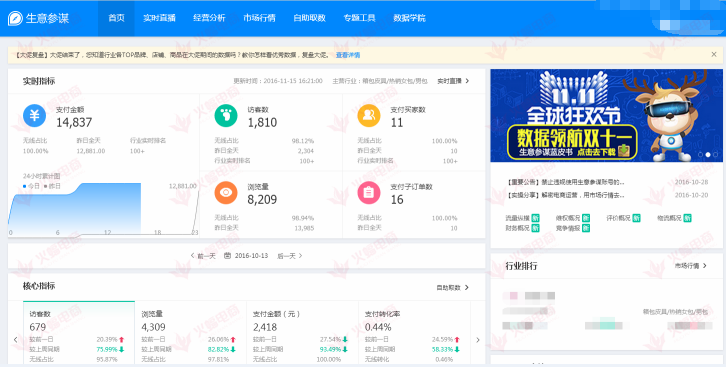Open the 数据学院 navigation tab
The width and height of the screenshot is (726, 367).
pyautogui.click(x=409, y=18)
